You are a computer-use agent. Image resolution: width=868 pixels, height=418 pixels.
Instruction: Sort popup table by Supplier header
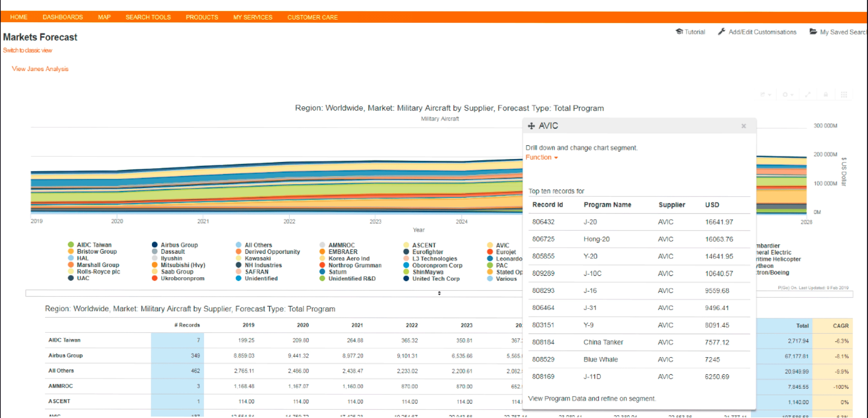(671, 205)
